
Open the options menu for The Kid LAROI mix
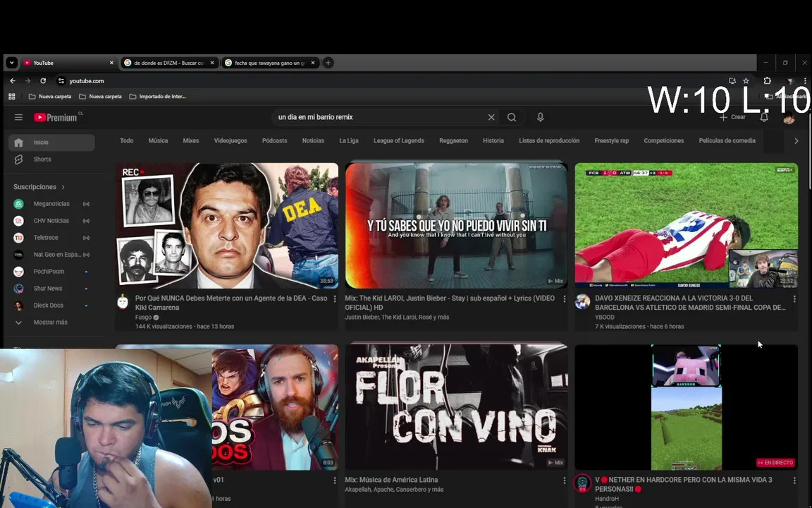coord(565,299)
